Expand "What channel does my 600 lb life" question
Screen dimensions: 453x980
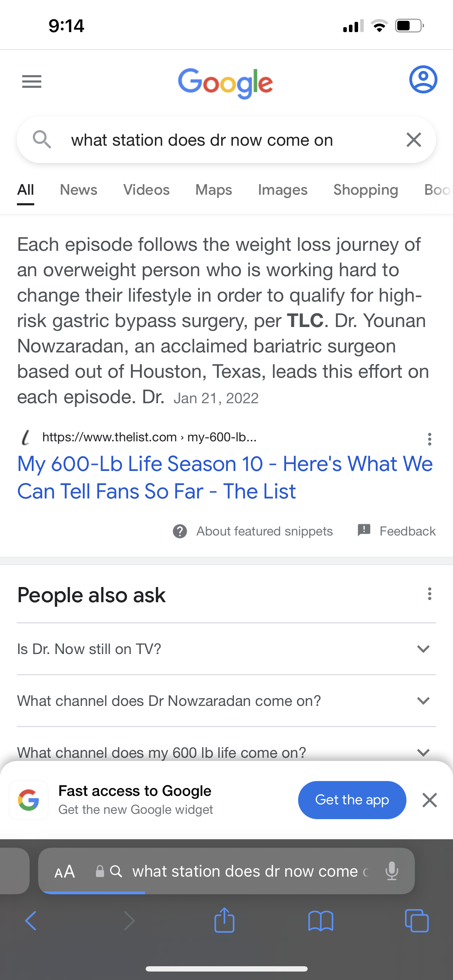pyautogui.click(x=226, y=752)
